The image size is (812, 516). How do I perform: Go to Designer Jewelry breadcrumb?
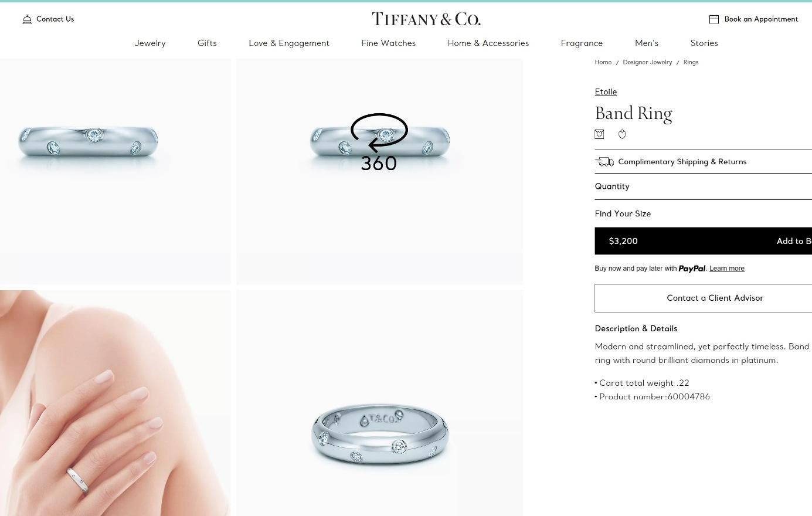(647, 62)
